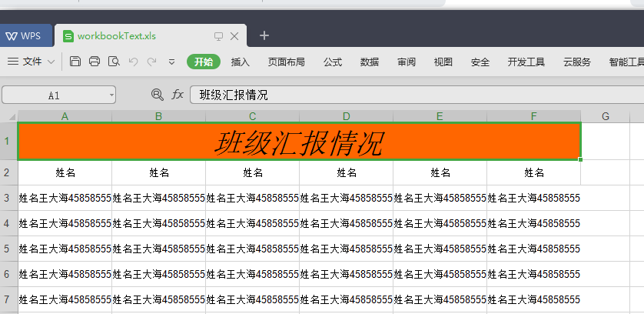Click cell D2 containing 姓名
644x314 pixels.
347,173
